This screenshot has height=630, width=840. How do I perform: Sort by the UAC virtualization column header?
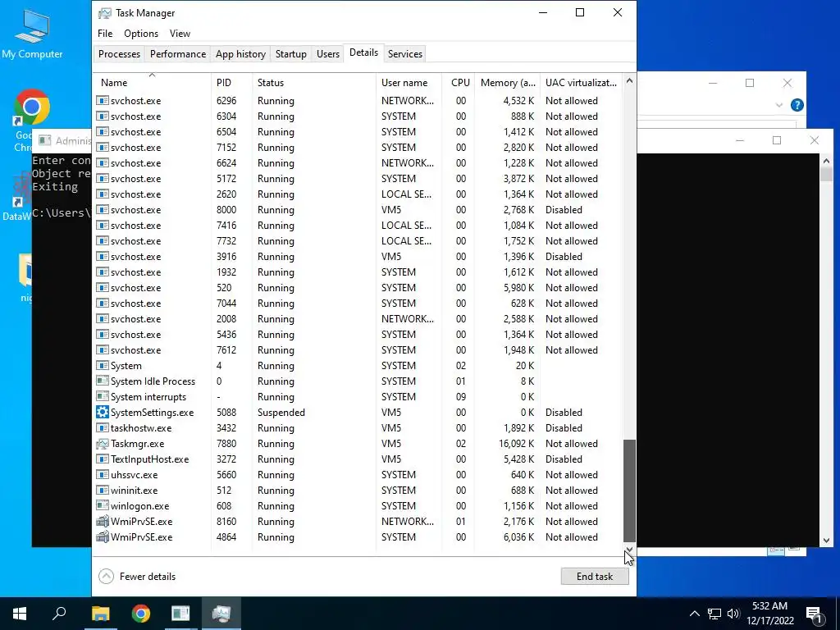pyautogui.click(x=582, y=83)
